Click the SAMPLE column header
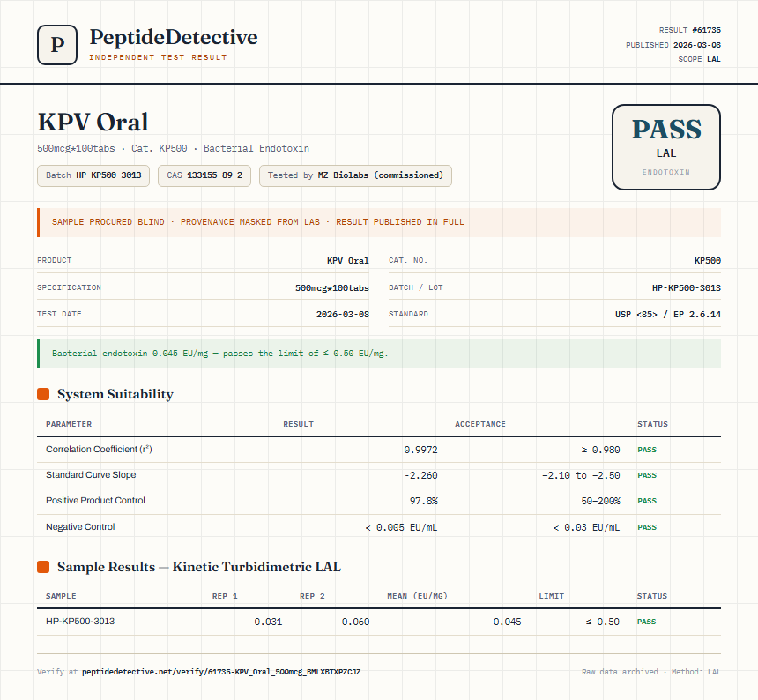Image resolution: width=758 pixels, height=700 pixels. tap(61, 596)
